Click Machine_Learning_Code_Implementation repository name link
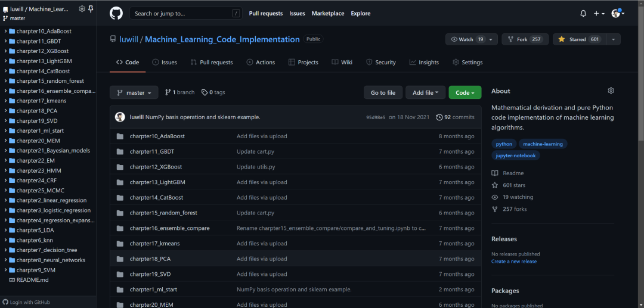The width and height of the screenshot is (644, 308). tap(222, 39)
